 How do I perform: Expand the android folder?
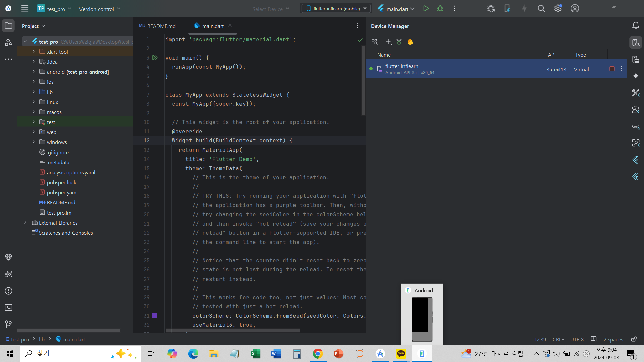(33, 71)
